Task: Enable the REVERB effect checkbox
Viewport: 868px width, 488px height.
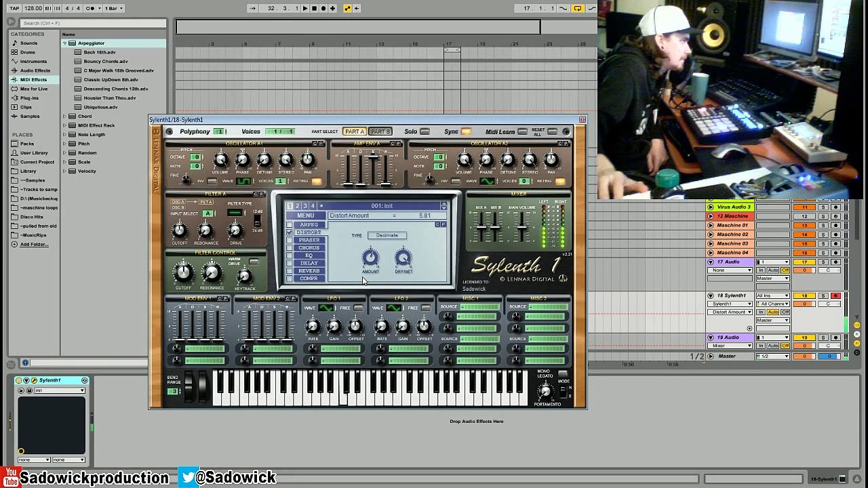Action: pos(290,270)
